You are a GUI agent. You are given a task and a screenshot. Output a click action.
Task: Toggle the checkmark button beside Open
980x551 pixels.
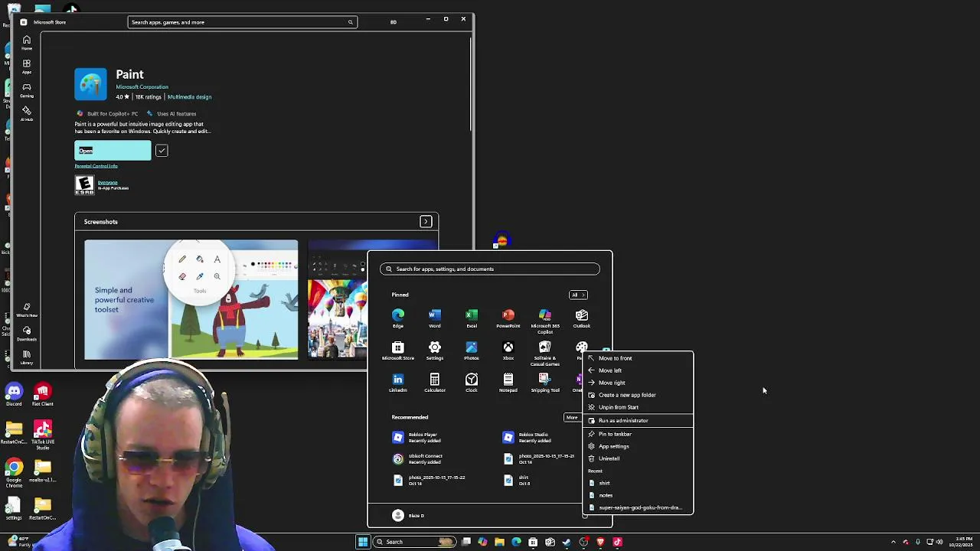point(162,151)
